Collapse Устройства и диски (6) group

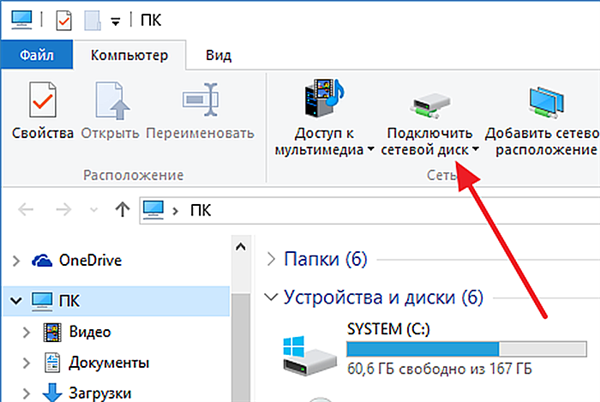click(x=271, y=297)
